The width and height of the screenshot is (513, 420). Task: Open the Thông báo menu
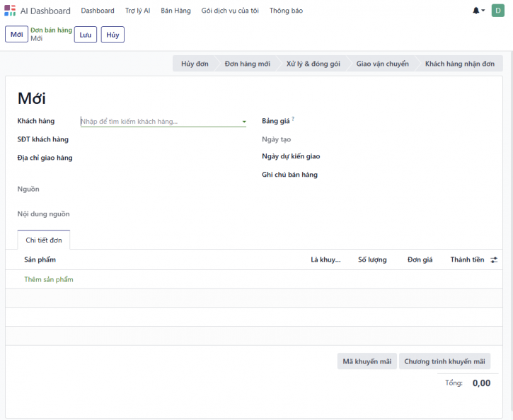286,11
